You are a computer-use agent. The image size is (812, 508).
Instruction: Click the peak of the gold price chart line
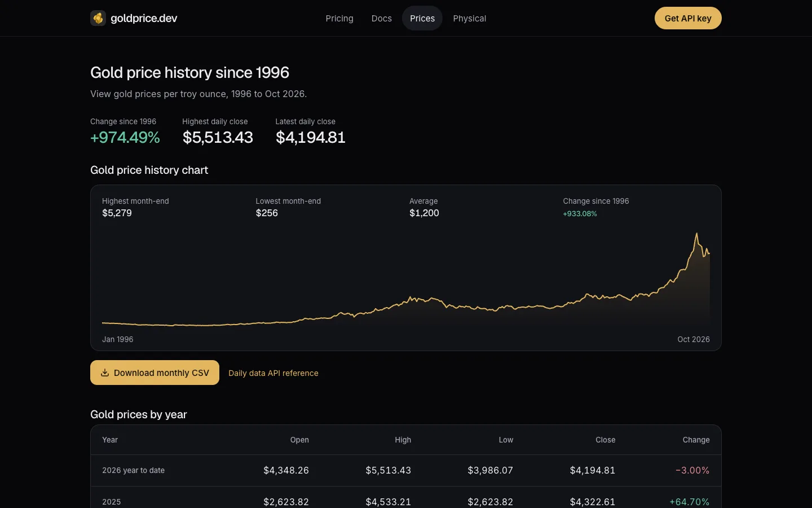click(x=697, y=234)
